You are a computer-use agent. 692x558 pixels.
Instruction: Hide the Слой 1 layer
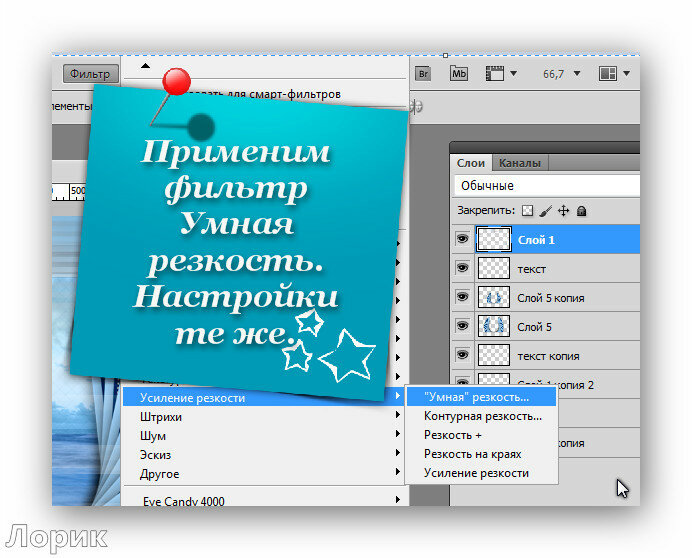pyautogui.click(x=462, y=239)
